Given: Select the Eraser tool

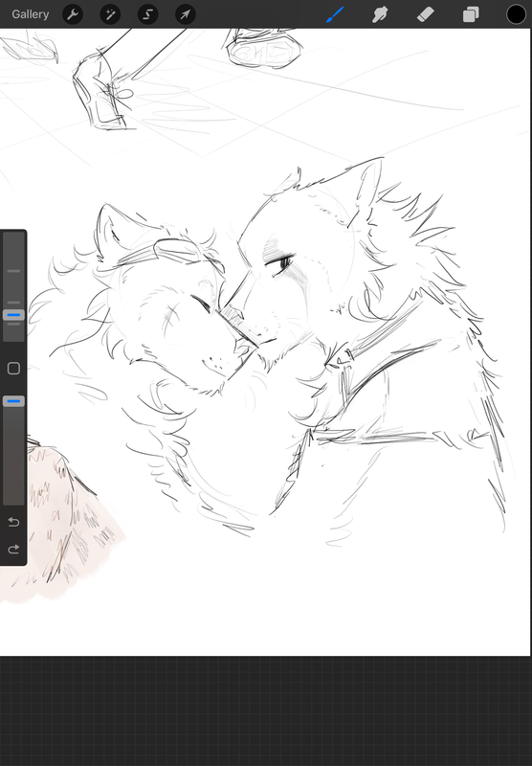Looking at the screenshot, I should (426, 14).
